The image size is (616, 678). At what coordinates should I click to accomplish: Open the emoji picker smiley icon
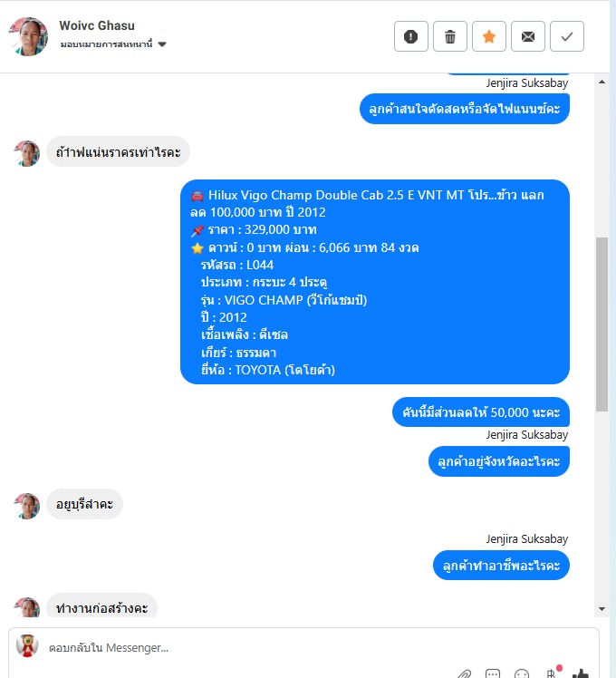(522, 673)
